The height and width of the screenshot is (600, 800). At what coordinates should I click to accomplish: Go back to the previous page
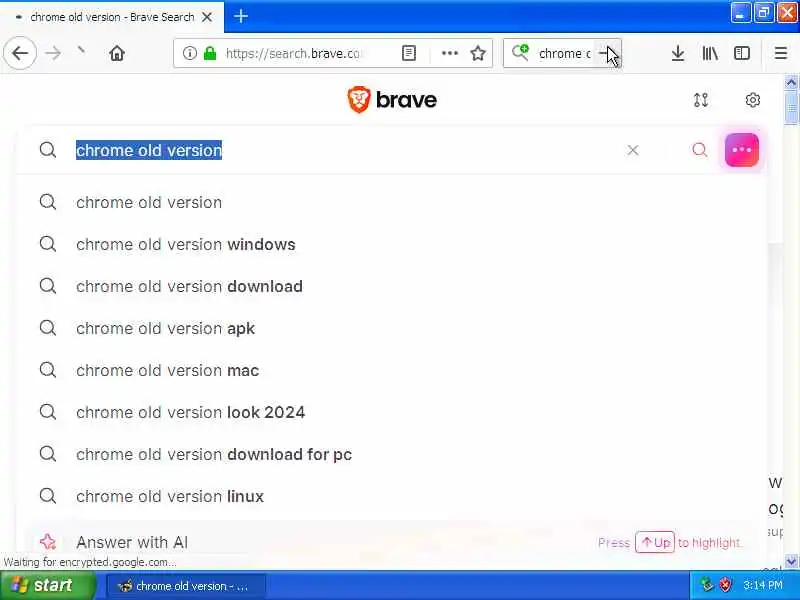20,53
